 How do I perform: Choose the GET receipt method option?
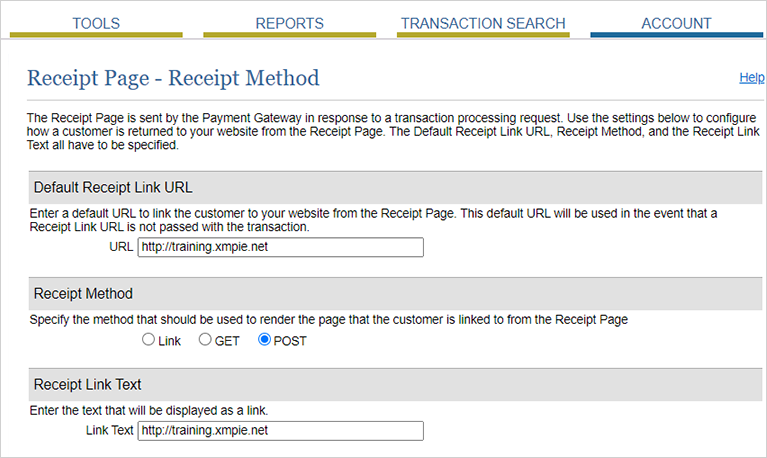(x=205, y=340)
